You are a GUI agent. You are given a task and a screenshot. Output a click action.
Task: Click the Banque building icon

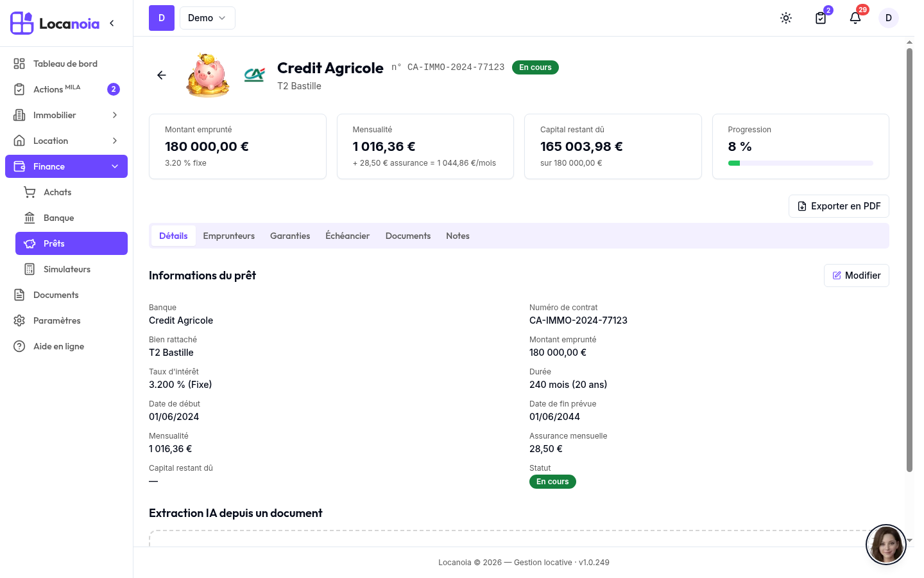[x=30, y=218]
